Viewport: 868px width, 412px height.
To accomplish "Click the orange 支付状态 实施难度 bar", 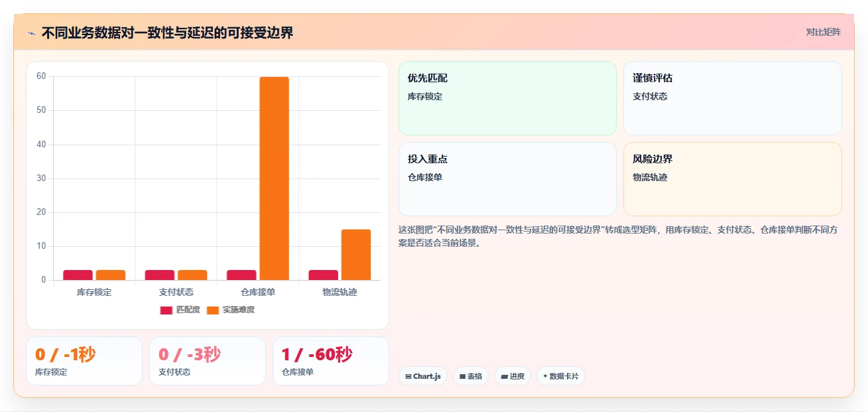I will click(x=192, y=275).
